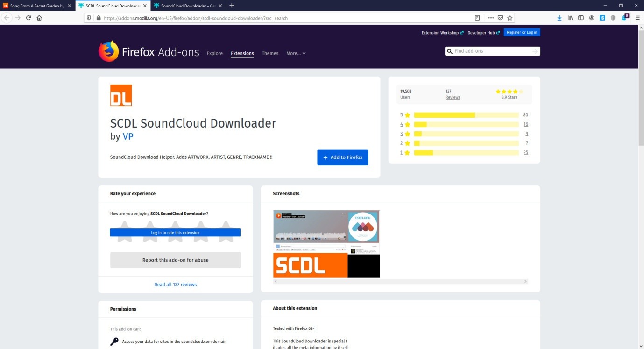The width and height of the screenshot is (644, 349).
Task: Save page to Pocket
Action: pyautogui.click(x=500, y=18)
